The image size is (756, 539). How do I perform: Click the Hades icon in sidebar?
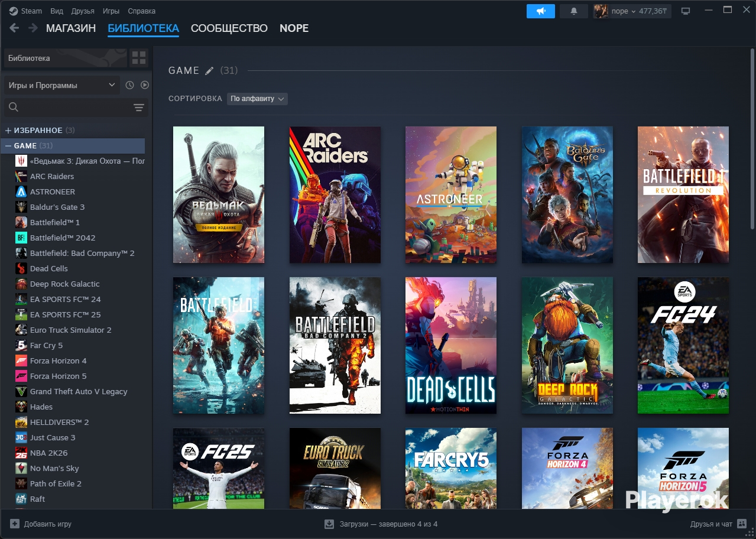click(x=21, y=407)
